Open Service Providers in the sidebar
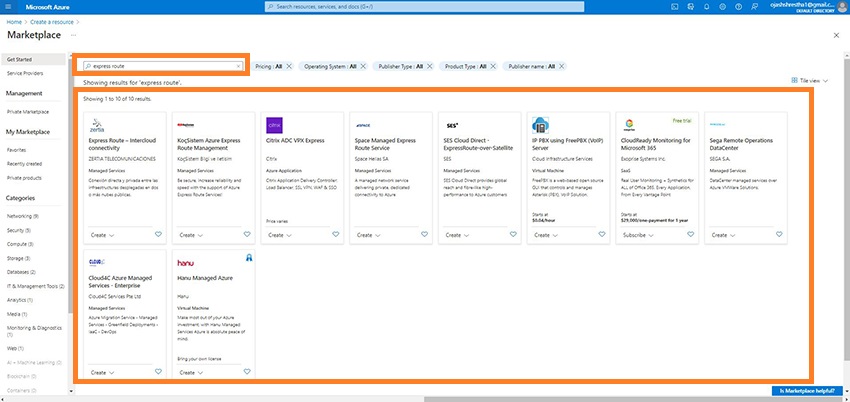 pyautogui.click(x=25, y=73)
